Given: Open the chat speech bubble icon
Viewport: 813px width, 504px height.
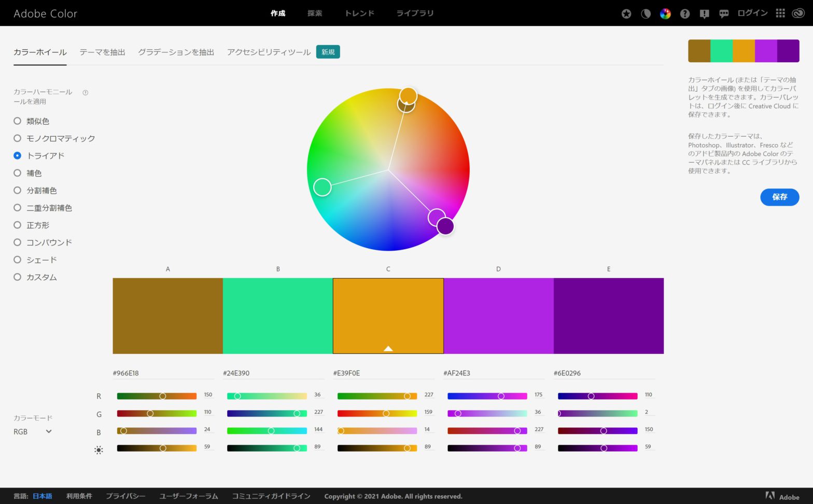Looking at the screenshot, I should [x=724, y=14].
